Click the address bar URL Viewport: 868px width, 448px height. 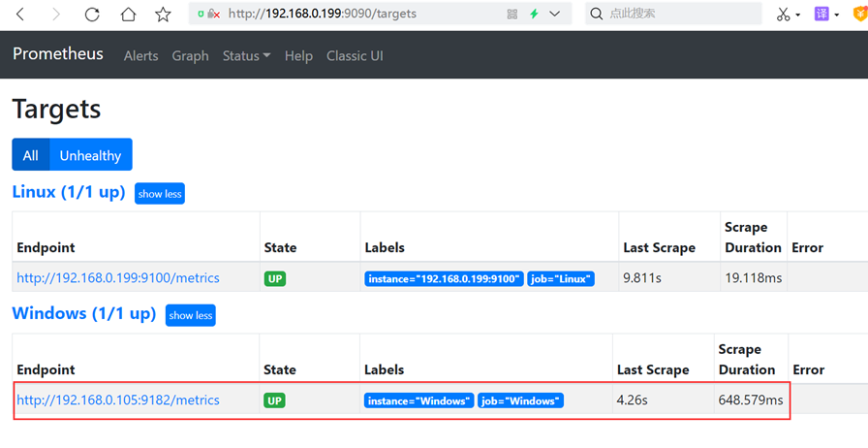(323, 14)
